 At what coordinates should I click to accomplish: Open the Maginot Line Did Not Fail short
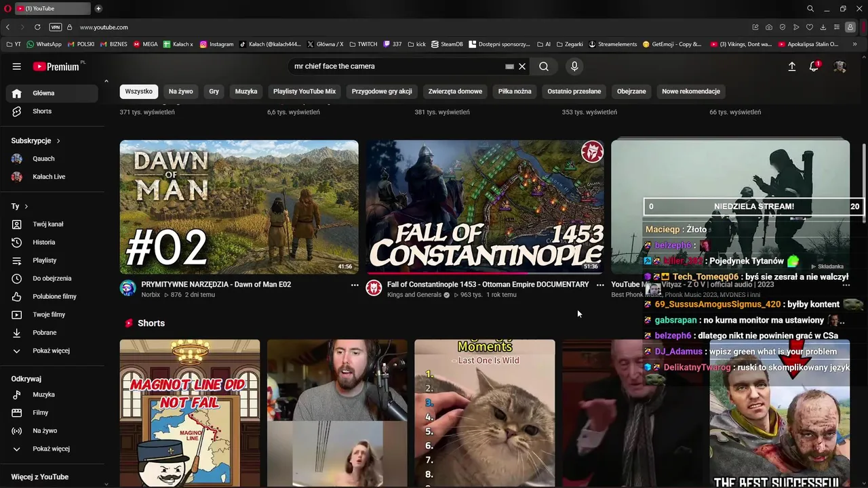click(190, 413)
